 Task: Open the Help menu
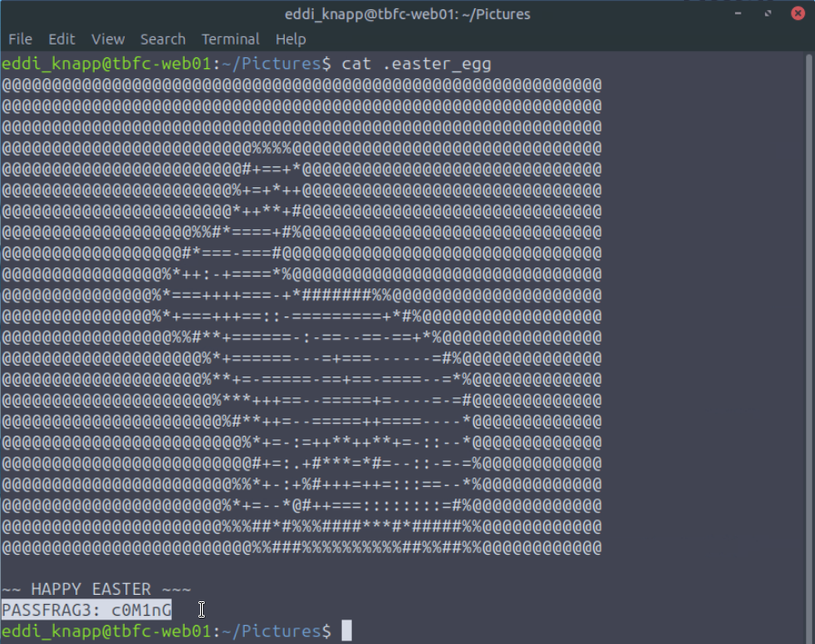click(291, 39)
